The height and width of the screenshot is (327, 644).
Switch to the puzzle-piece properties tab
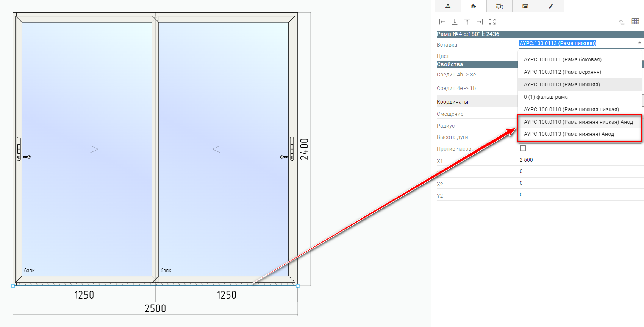(474, 6)
